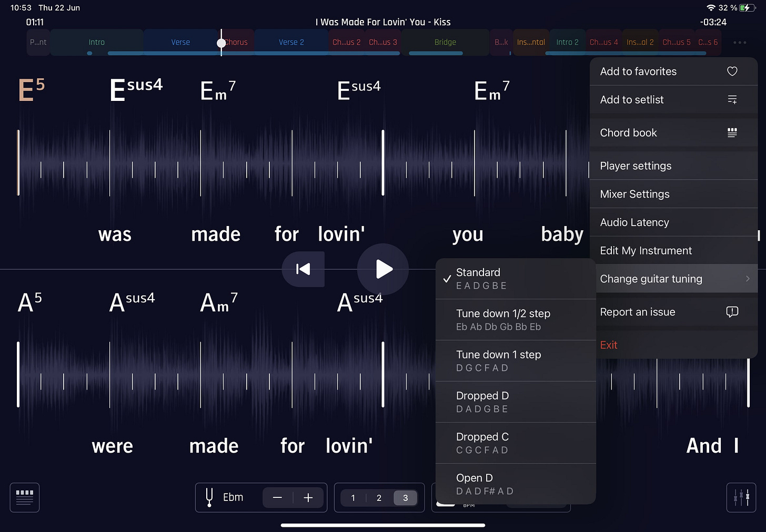Select Dropped D tuning

click(x=516, y=402)
